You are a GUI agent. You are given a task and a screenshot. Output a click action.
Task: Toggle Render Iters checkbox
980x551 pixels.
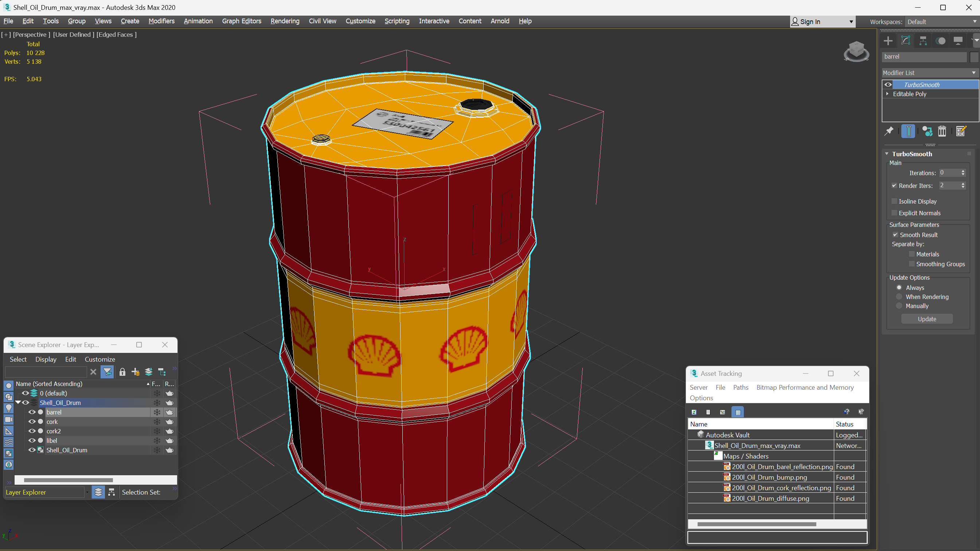point(894,186)
